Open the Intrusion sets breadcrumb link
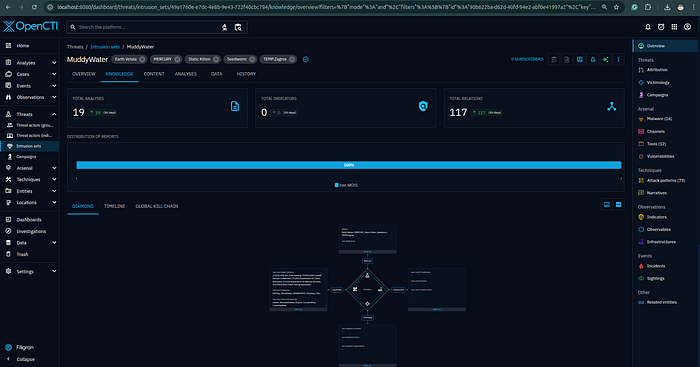Viewport: 700px width, 367px height. click(105, 47)
